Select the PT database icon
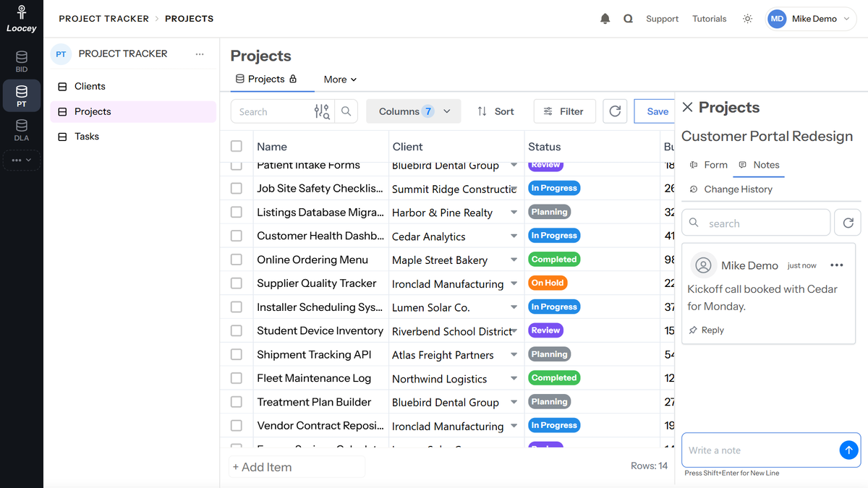 (x=22, y=95)
